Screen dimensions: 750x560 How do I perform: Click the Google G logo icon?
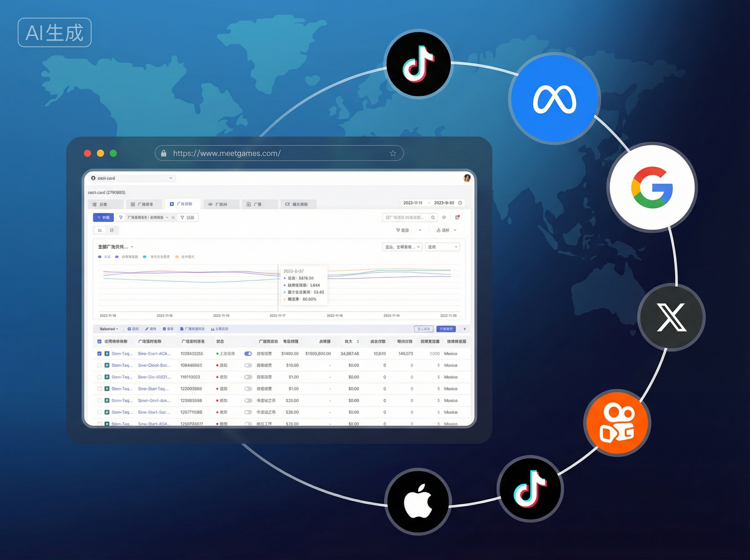tap(652, 187)
